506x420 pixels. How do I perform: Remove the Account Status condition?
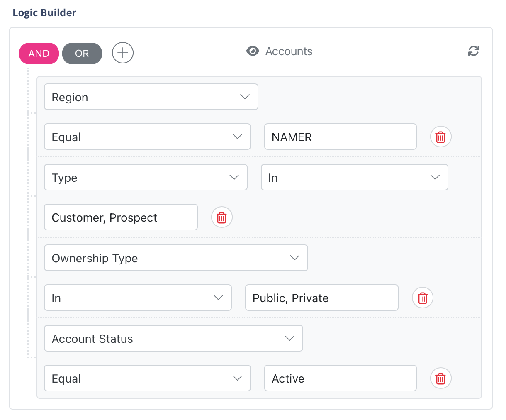pos(440,378)
